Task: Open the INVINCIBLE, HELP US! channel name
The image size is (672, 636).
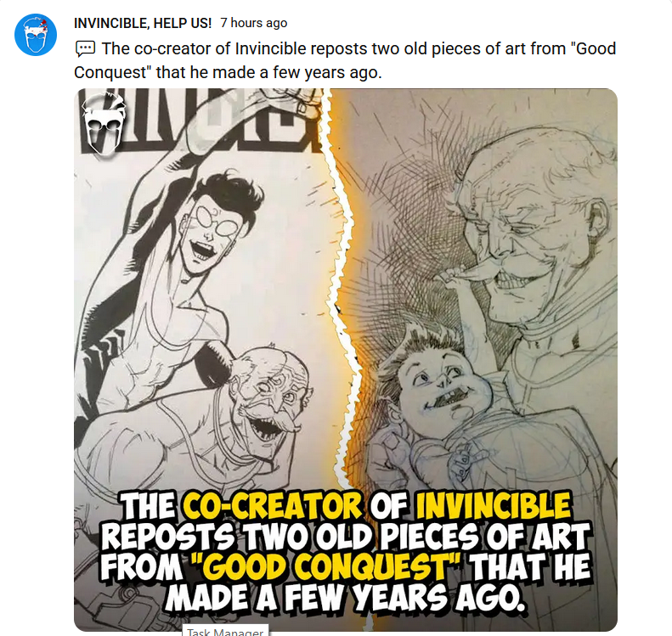Action: coord(143,23)
